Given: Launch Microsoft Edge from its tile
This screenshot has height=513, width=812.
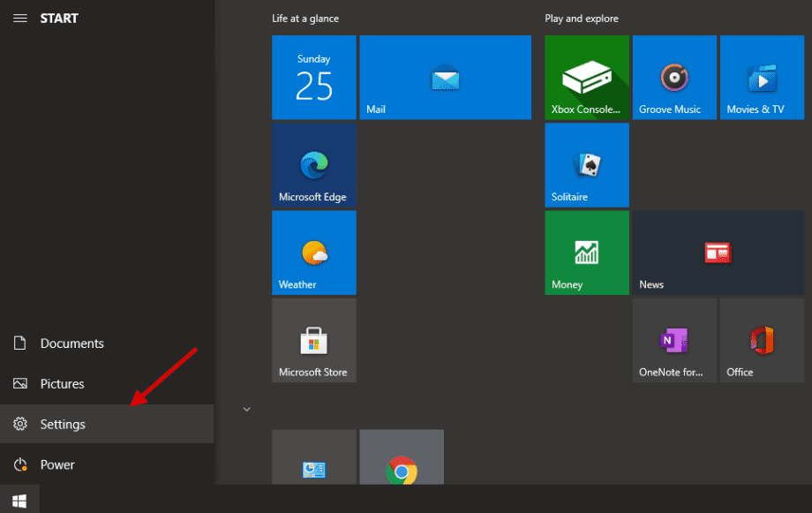Looking at the screenshot, I should 313,164.
